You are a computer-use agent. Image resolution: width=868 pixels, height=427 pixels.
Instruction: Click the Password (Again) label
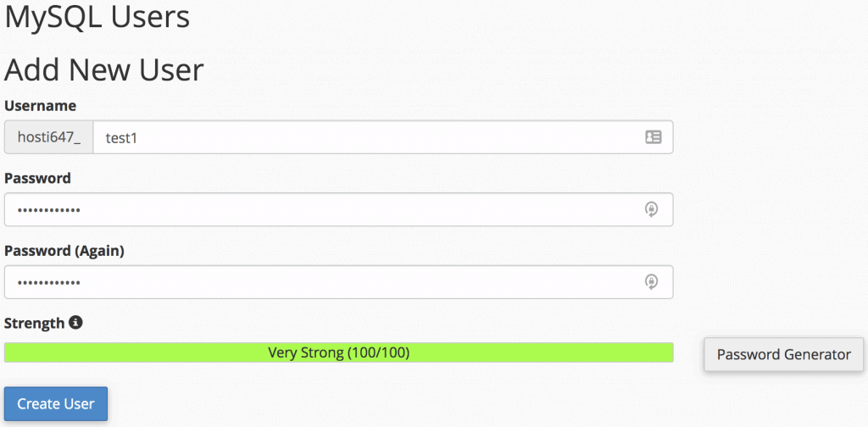pos(64,251)
